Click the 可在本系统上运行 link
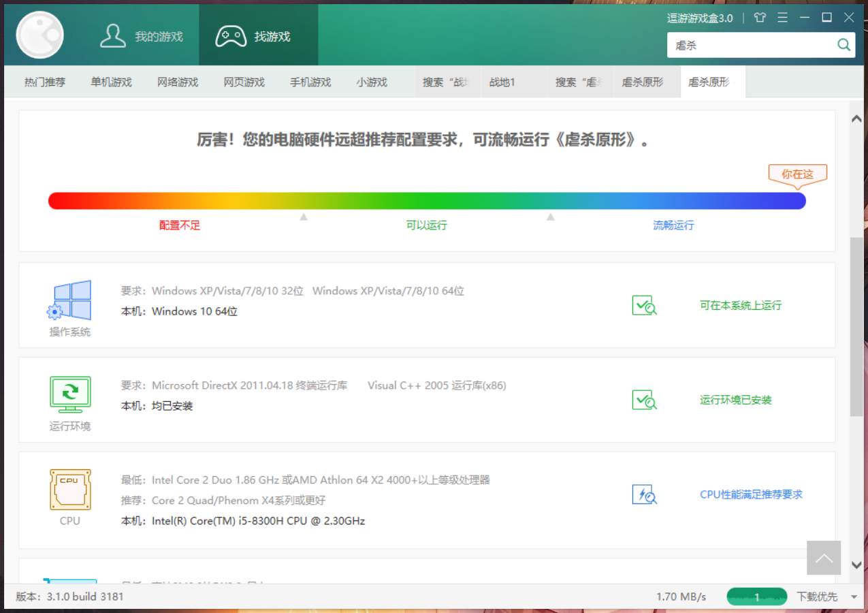The width and height of the screenshot is (868, 613). 741,305
